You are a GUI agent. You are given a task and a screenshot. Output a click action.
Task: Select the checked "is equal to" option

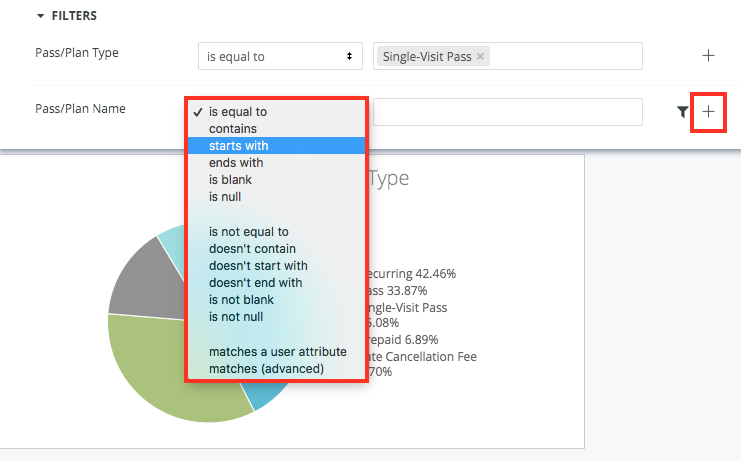point(238,112)
